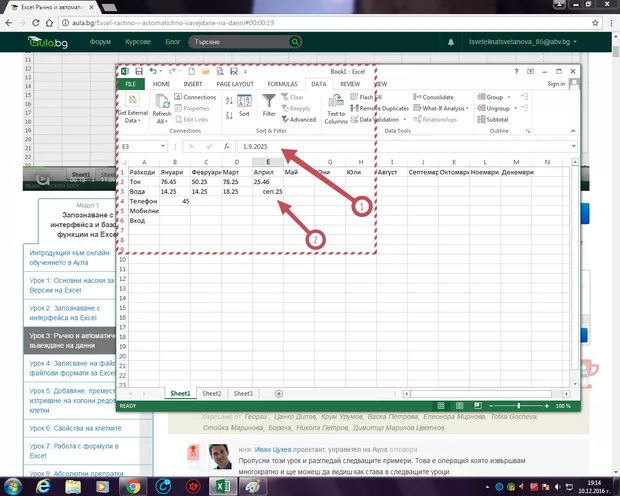Switch to the FORMULAS ribbon tab

pyautogui.click(x=281, y=85)
